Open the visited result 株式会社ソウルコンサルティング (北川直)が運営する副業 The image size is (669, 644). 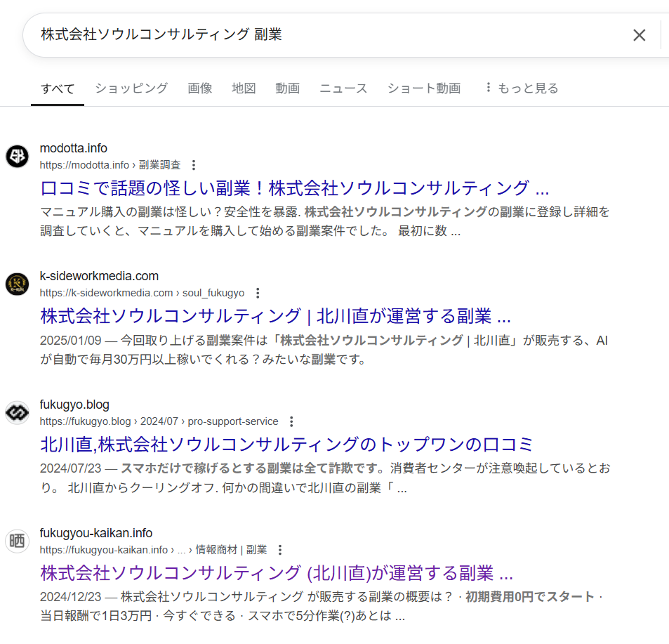(x=277, y=573)
